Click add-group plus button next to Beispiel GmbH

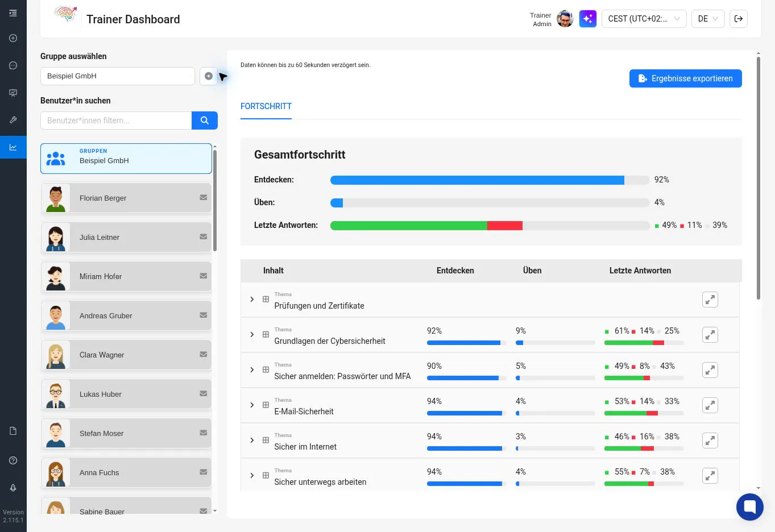209,76
